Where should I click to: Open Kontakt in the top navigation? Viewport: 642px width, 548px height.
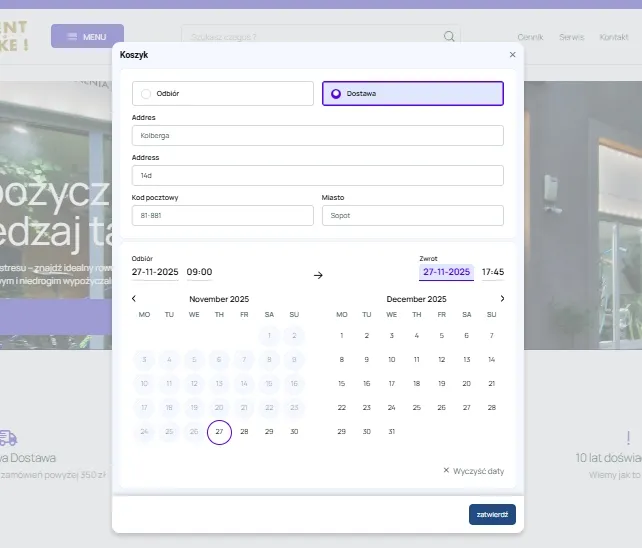click(613, 37)
